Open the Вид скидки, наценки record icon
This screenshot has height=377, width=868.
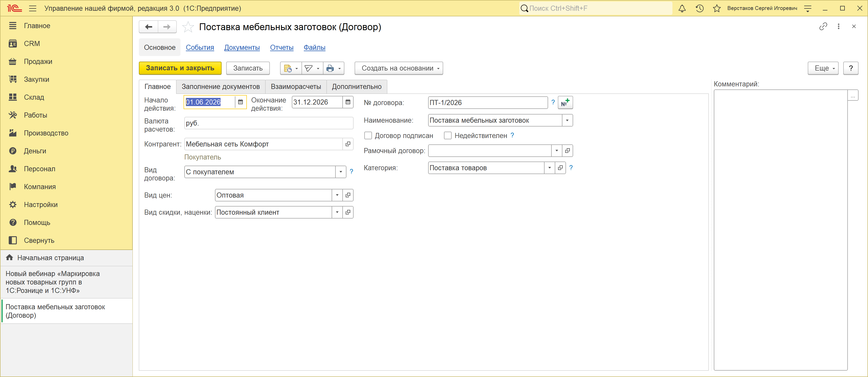point(348,212)
